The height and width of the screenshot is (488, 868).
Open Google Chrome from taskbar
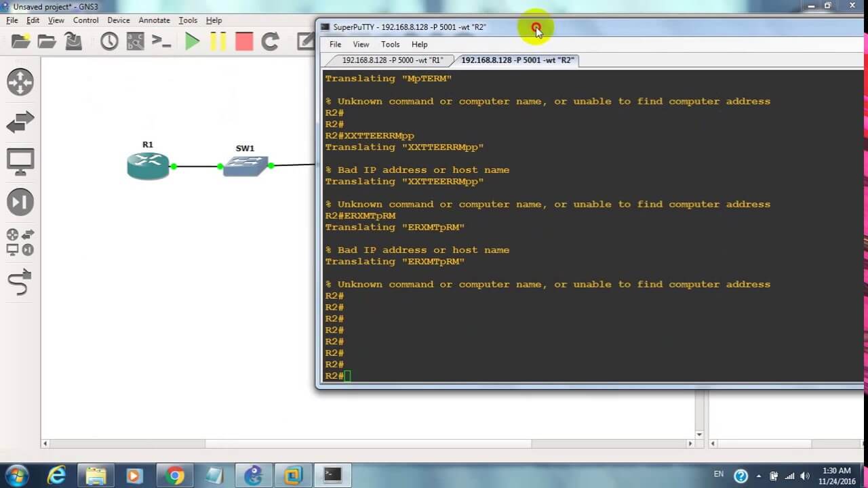174,475
